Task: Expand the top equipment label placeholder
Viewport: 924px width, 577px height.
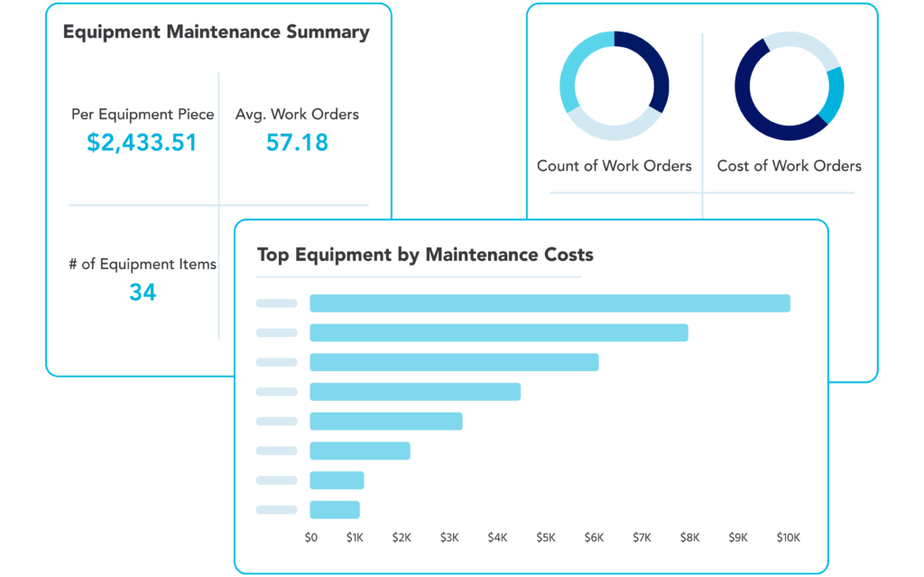Action: tap(276, 303)
